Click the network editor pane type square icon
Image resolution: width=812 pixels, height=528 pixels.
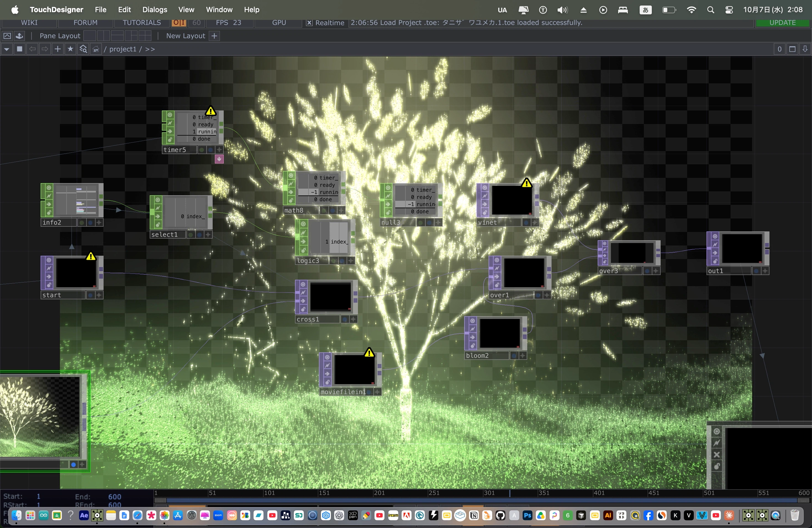tap(20, 49)
